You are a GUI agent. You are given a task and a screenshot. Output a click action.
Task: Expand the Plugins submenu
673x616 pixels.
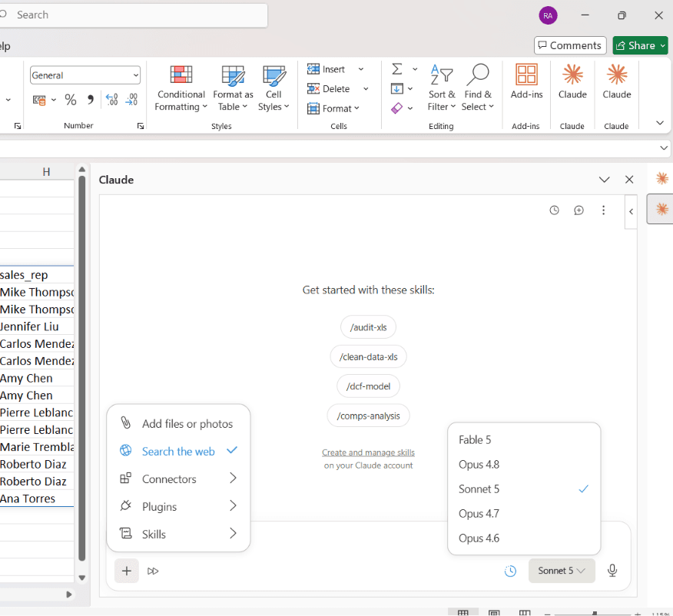click(x=178, y=507)
